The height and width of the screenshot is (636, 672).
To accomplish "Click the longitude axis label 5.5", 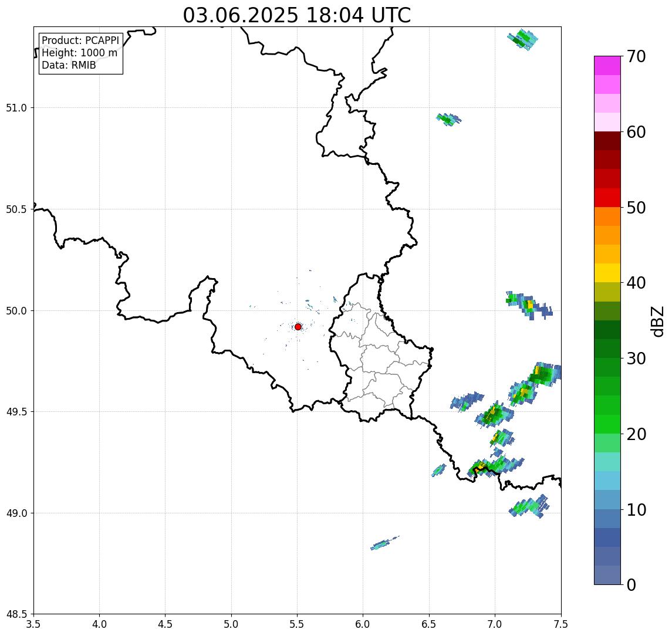I will (298, 624).
